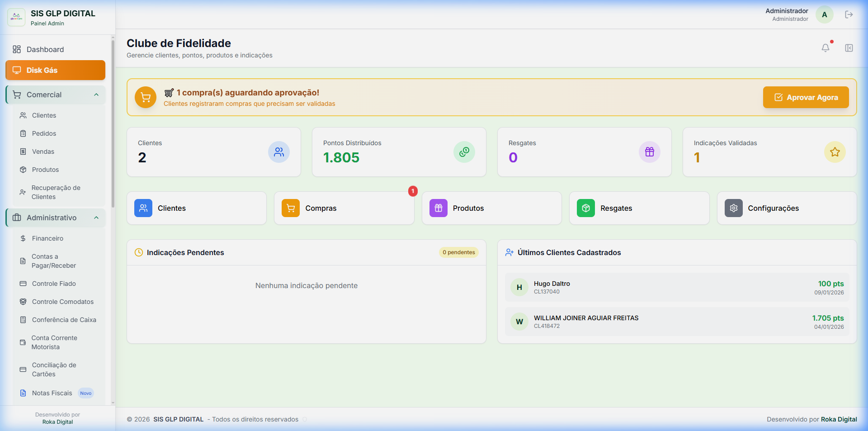The height and width of the screenshot is (431, 868).
Task: Click the logout icon in header
Action: pos(849,14)
